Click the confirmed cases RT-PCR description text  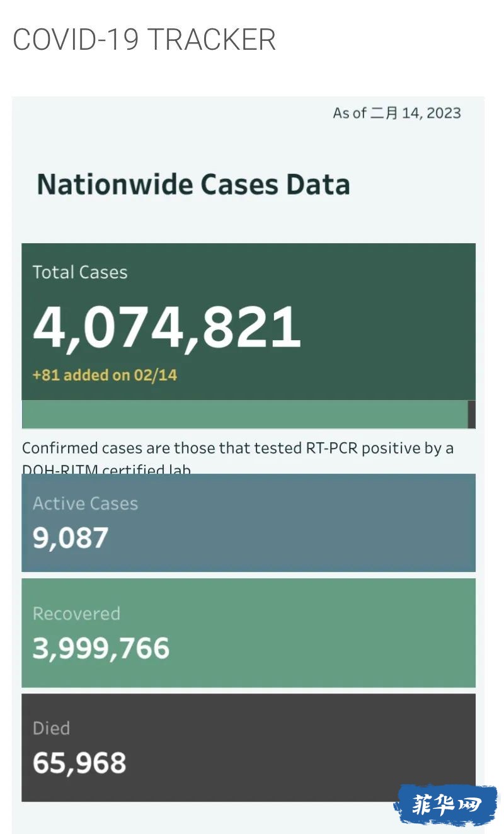click(238, 458)
